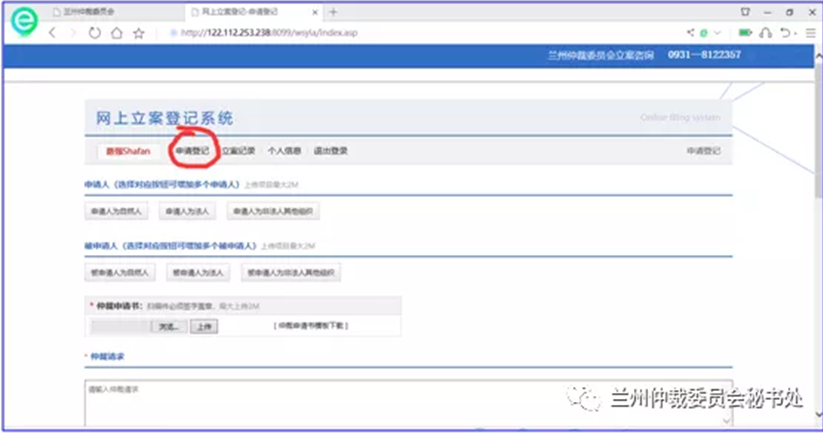Click the 上传 upload button
This screenshot has width=823, height=434.
click(x=204, y=326)
